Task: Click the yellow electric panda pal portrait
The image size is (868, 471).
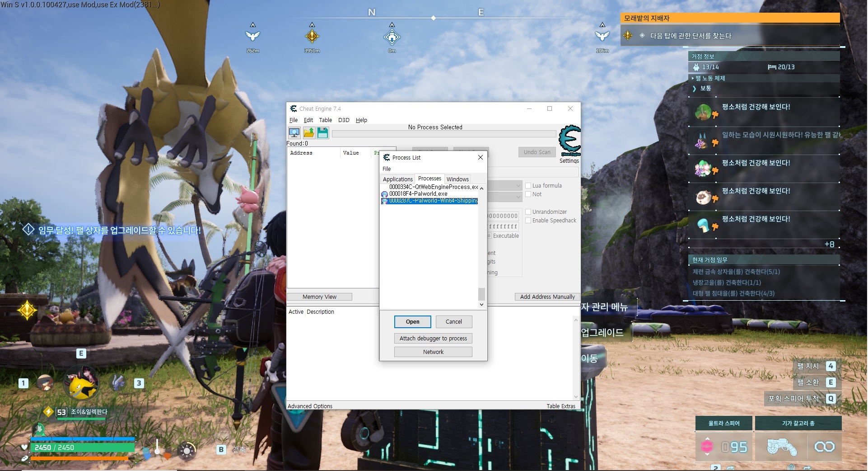Action: point(81,383)
